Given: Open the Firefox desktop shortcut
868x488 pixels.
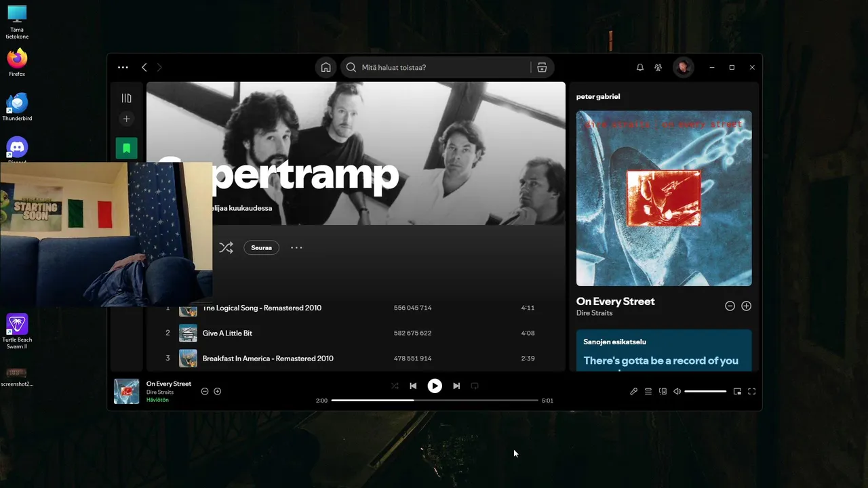Looking at the screenshot, I should pyautogui.click(x=17, y=62).
